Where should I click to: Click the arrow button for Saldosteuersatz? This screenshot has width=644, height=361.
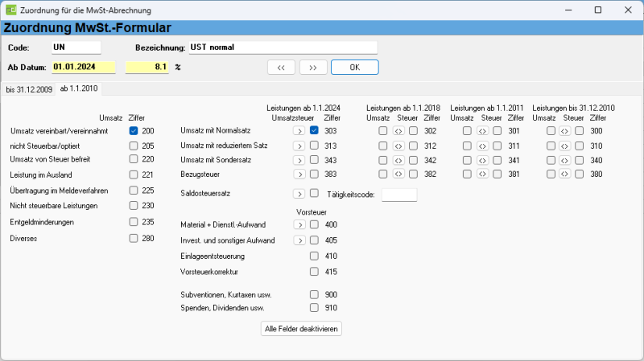pos(299,194)
